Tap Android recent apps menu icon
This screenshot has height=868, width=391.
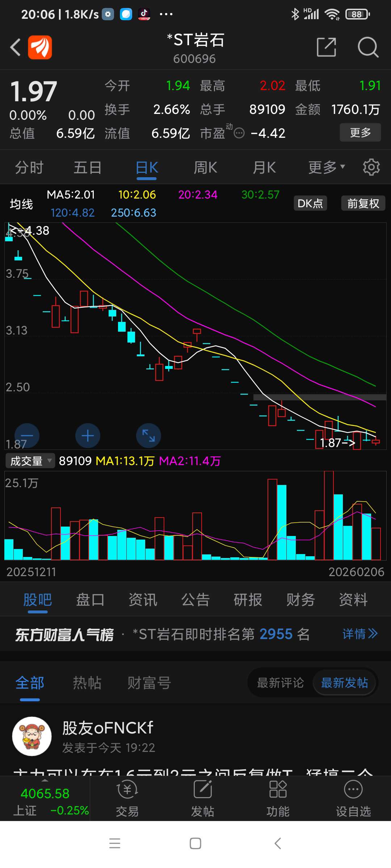click(115, 843)
